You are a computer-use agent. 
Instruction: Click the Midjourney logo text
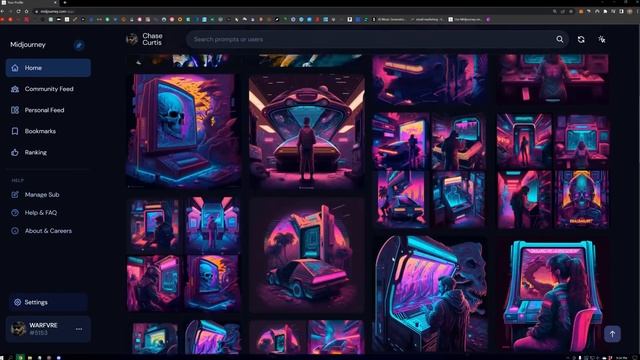click(x=28, y=45)
